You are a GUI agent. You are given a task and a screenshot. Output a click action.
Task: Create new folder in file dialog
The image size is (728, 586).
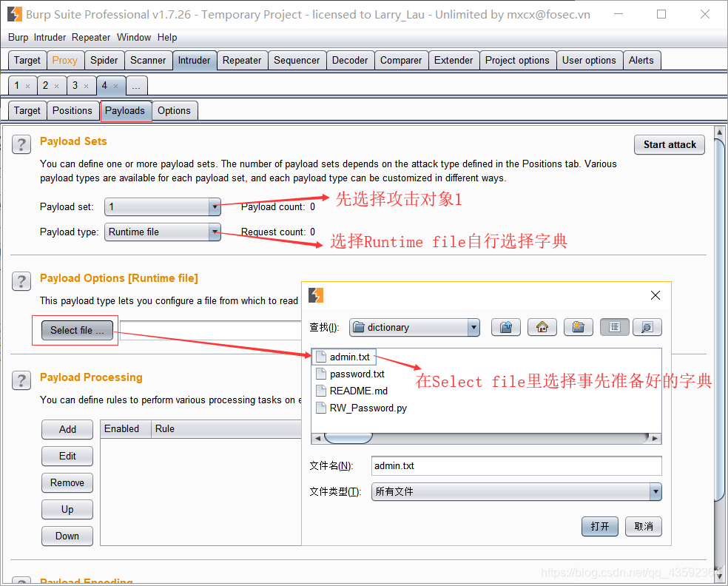578,327
